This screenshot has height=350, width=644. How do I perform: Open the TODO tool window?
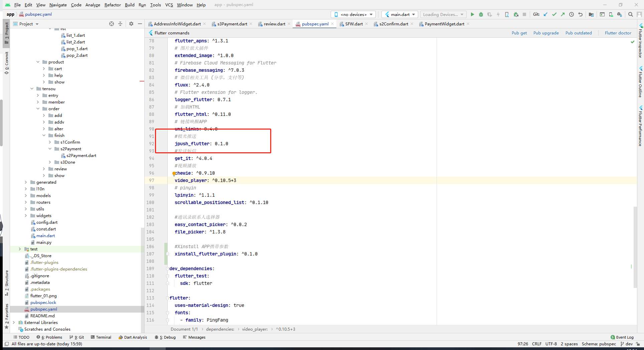[x=21, y=337]
